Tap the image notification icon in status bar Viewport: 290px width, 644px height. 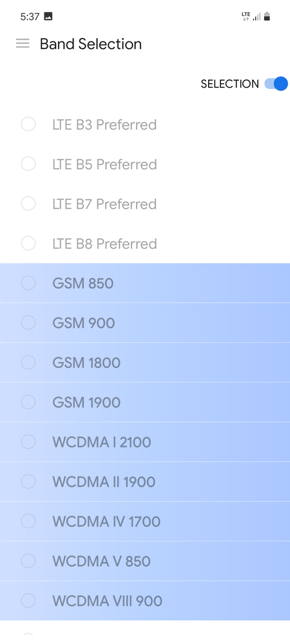tap(48, 16)
